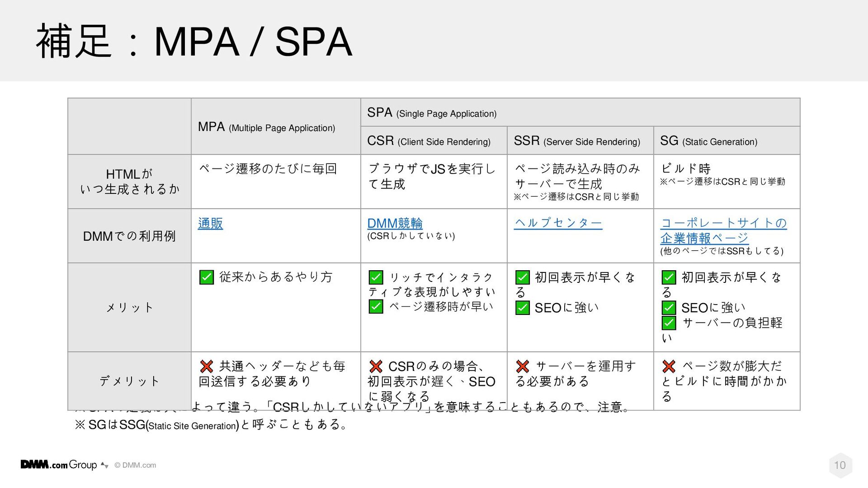Click the green check beside SSR 初回表示が早くなる
The width and height of the screenshot is (868, 488).
pyautogui.click(x=522, y=277)
